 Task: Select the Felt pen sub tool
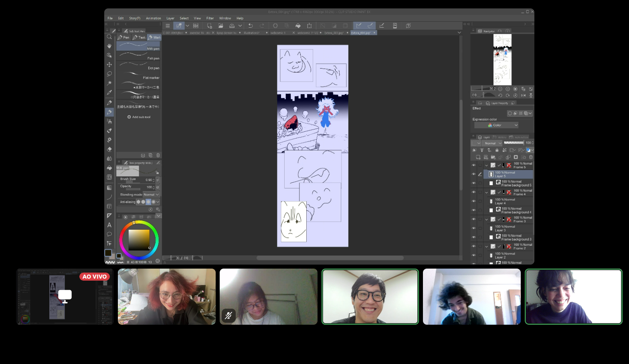pos(138,56)
